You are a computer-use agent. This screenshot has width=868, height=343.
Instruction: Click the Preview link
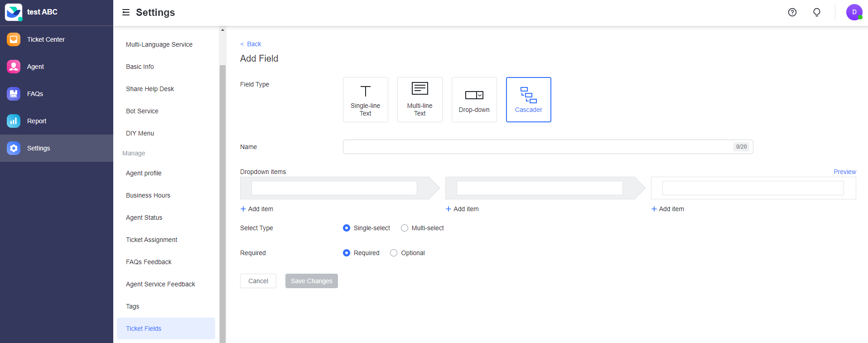coord(845,172)
